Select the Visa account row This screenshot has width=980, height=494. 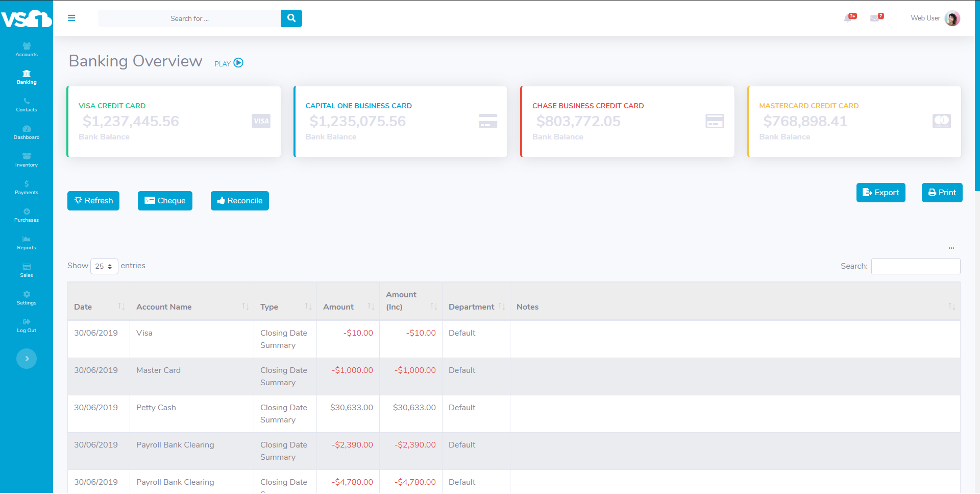(514, 339)
